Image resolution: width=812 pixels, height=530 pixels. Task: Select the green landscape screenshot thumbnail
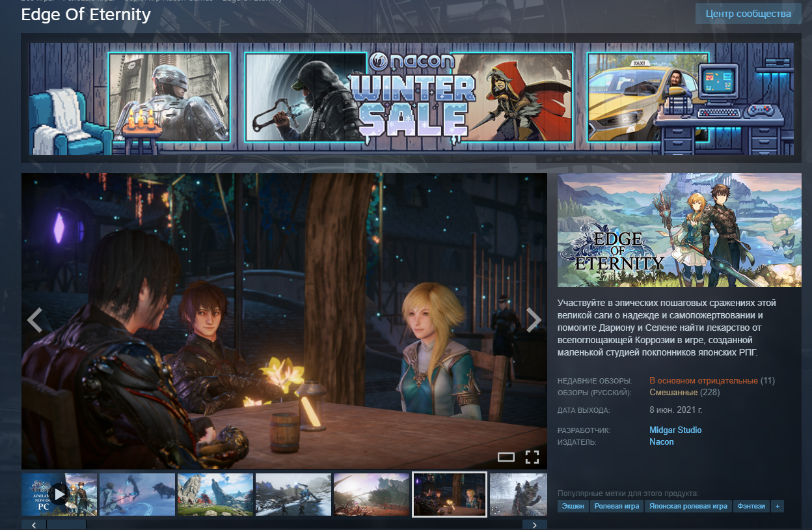pos(215,495)
